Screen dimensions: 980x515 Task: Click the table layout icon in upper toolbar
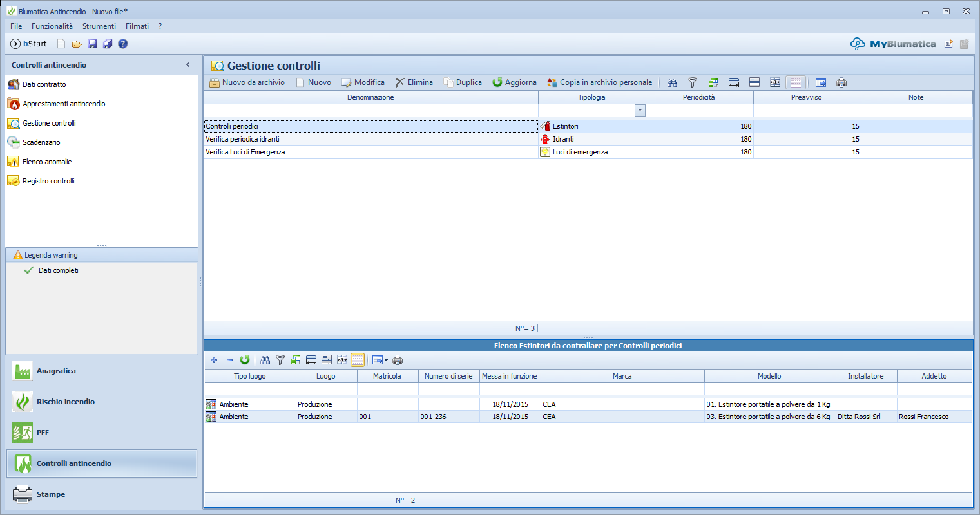754,82
